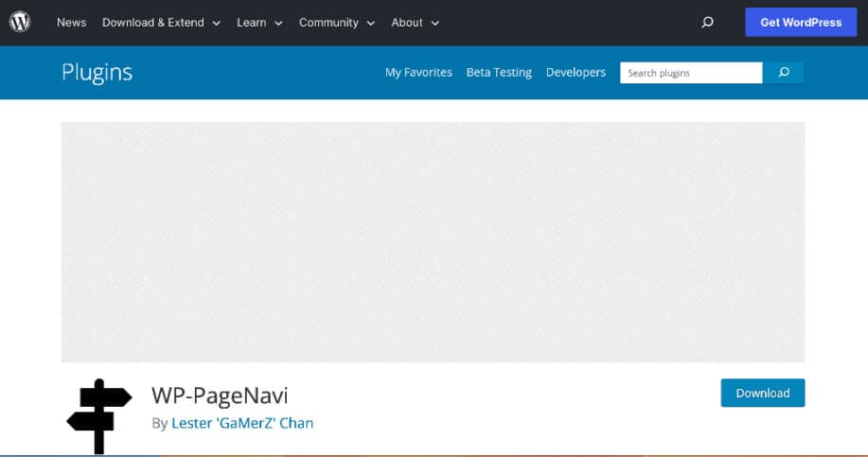Click the WordPress logo icon
Viewport: 868px width, 457px height.
(x=20, y=22)
